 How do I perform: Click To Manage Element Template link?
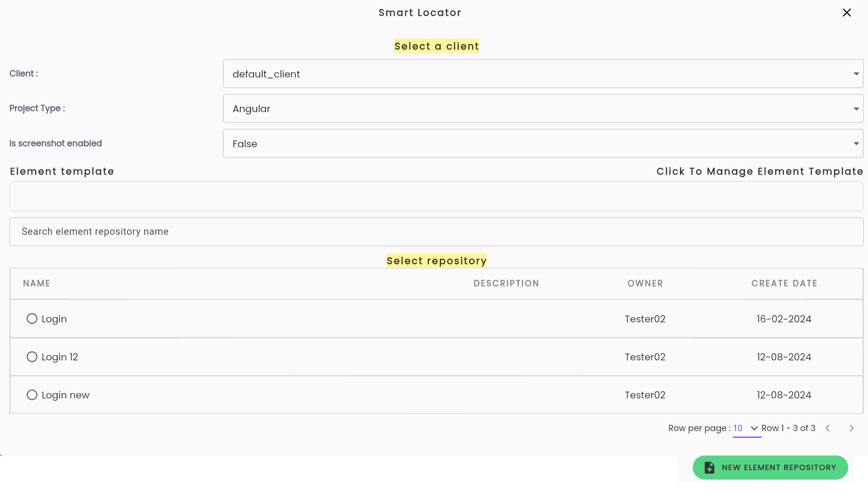pyautogui.click(x=760, y=171)
